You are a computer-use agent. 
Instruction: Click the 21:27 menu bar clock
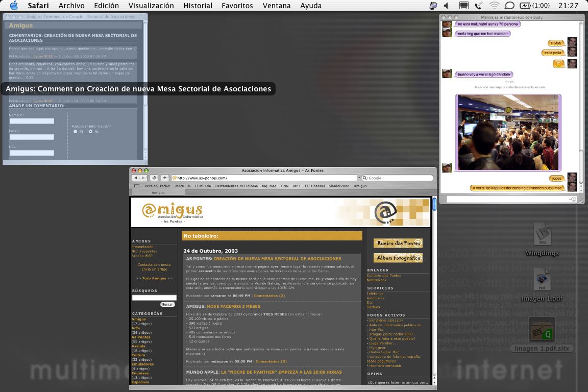[x=568, y=6]
